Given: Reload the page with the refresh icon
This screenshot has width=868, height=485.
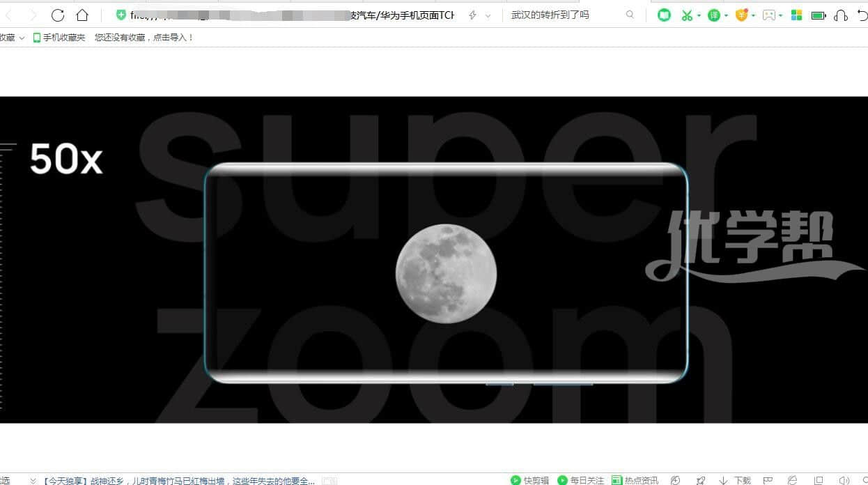Looking at the screenshot, I should coord(58,15).
